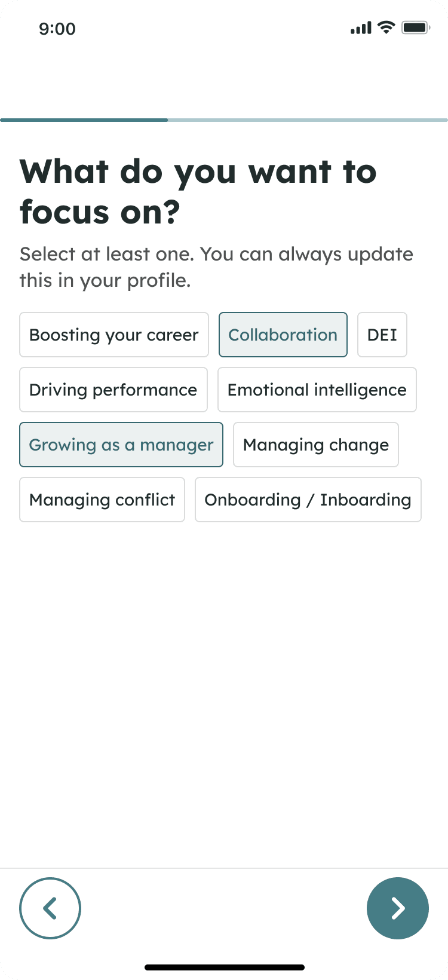The width and height of the screenshot is (448, 980).
Task: Select Boosting your career option
Action: (114, 335)
